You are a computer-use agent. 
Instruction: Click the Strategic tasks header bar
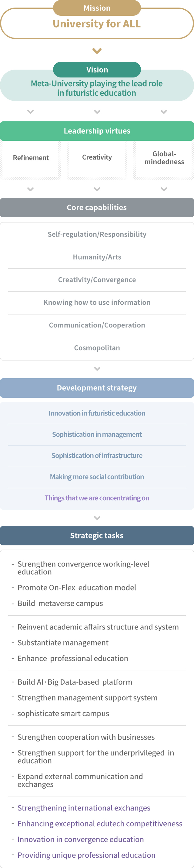97,536
